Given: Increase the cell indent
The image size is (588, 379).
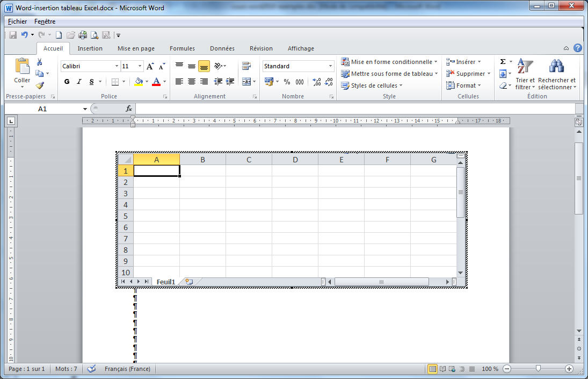Looking at the screenshot, I should 230,81.
